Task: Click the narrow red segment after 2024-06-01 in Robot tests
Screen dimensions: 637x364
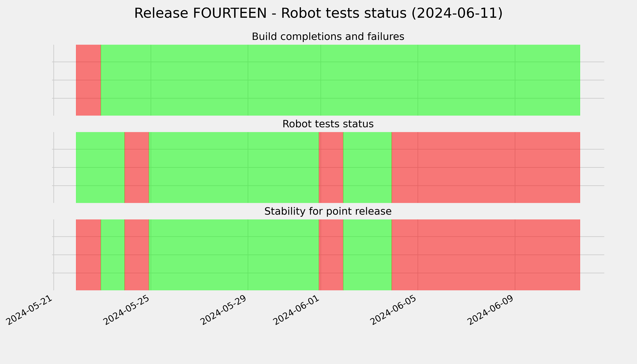Action: [x=331, y=167]
